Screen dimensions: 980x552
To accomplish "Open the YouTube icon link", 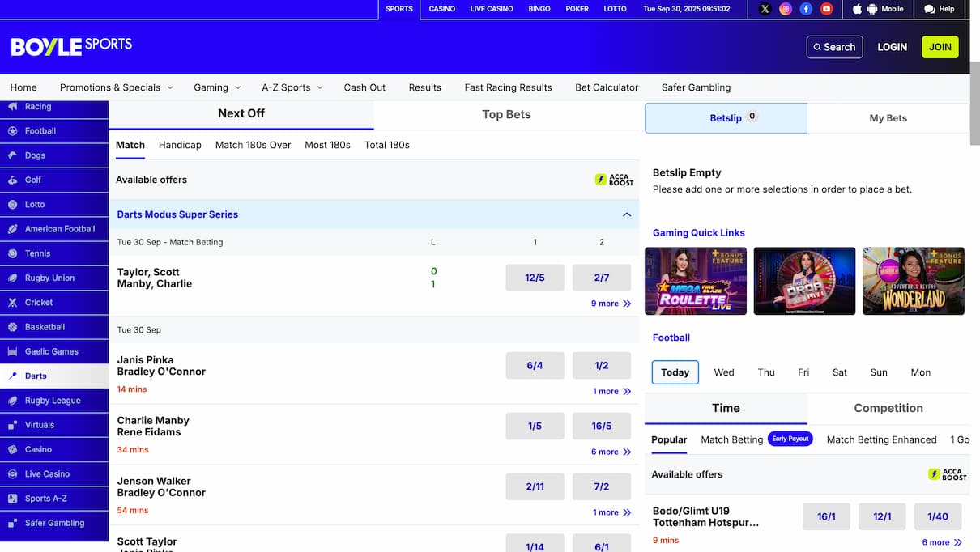I will coord(826,9).
